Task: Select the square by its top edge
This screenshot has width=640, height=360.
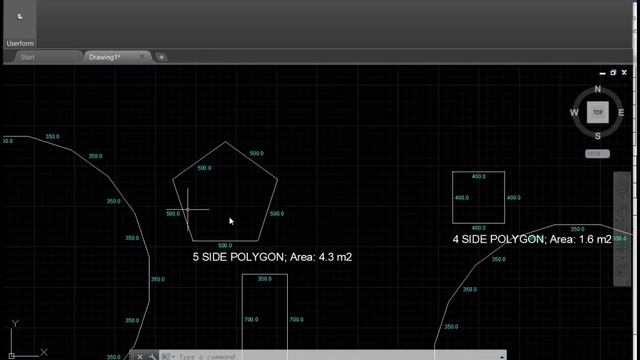Action: pyautogui.click(x=478, y=172)
